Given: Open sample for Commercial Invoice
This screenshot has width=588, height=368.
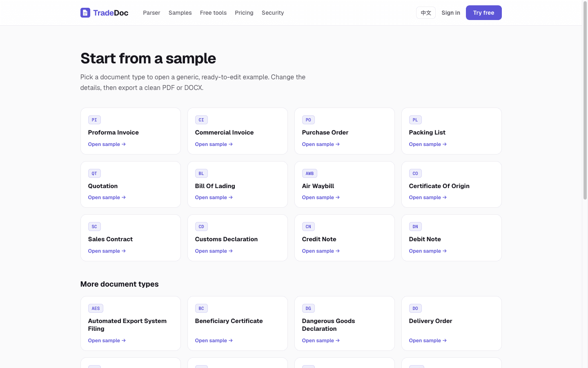Looking at the screenshot, I should [x=214, y=144].
